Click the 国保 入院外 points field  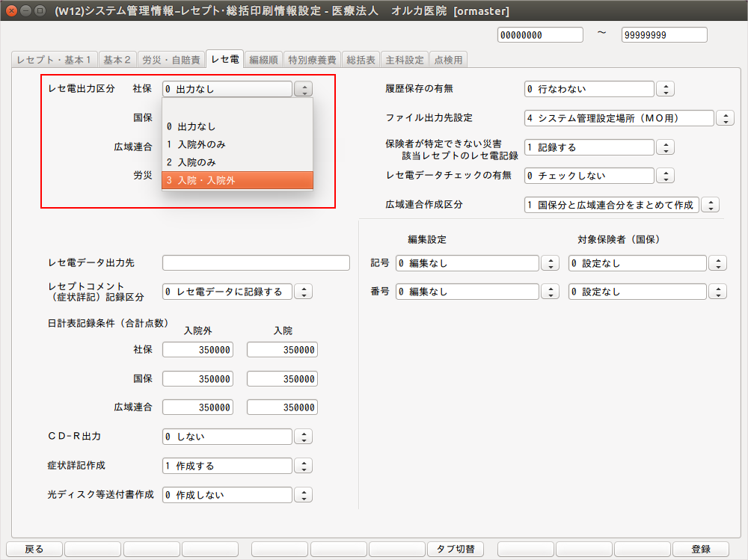coord(198,379)
